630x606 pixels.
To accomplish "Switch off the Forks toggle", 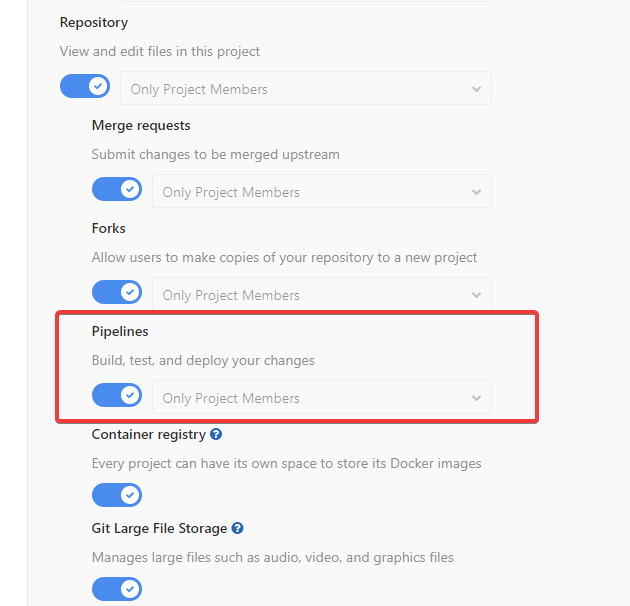I will (117, 293).
